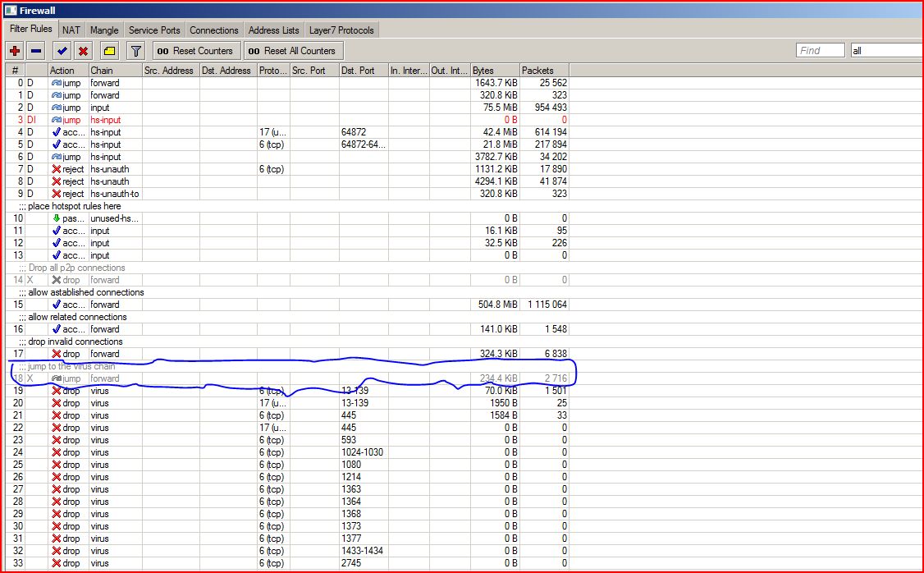The height and width of the screenshot is (573, 924).
Task: Open the Mangle tab
Action: click(104, 30)
